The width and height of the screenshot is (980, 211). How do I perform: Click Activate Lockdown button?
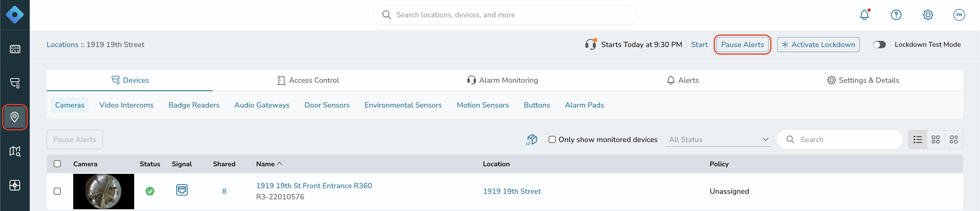tap(818, 44)
